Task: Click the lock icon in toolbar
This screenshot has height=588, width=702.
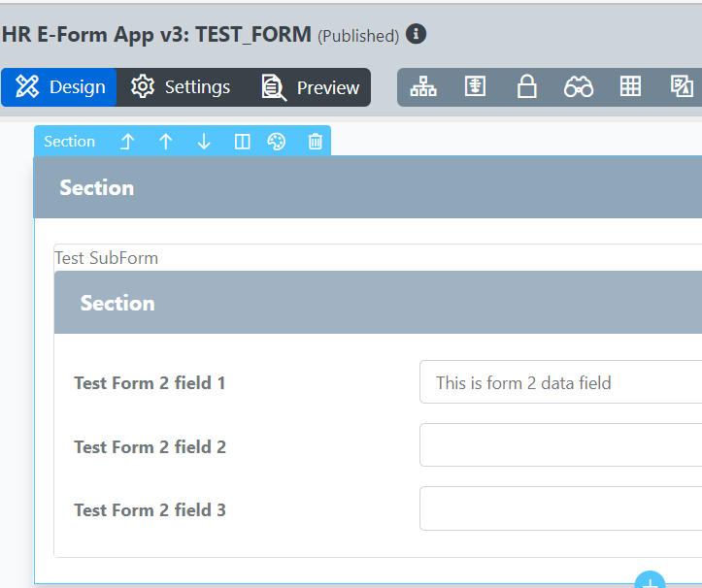Action: click(x=527, y=86)
